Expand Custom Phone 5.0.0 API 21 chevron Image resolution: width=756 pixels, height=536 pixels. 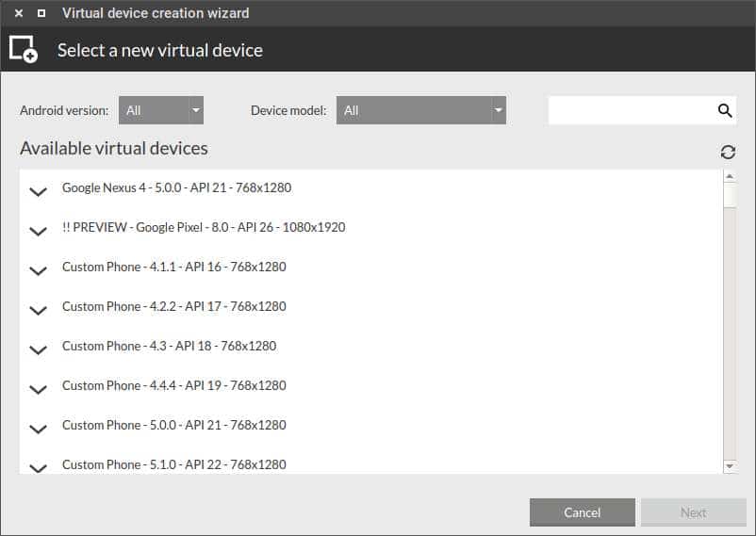click(38, 429)
